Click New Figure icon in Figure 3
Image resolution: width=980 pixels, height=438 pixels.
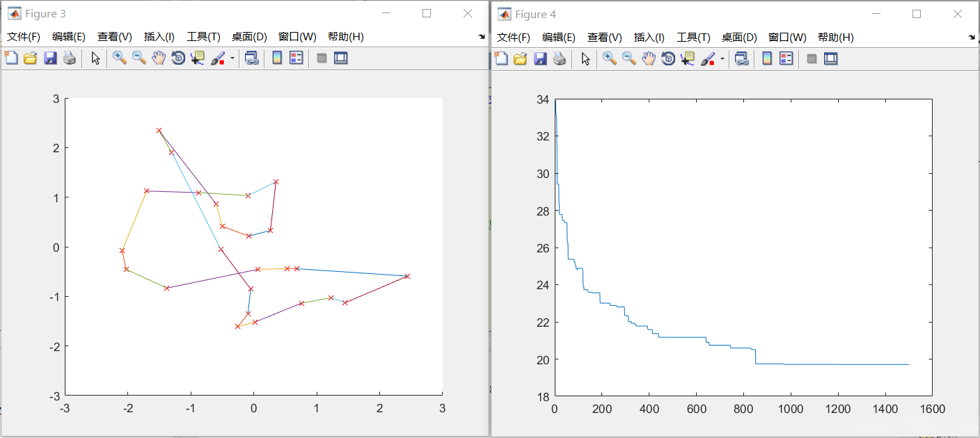click(x=11, y=58)
